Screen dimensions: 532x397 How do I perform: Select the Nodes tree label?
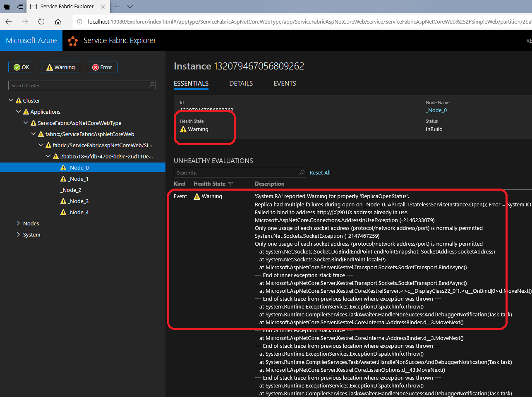coord(31,223)
